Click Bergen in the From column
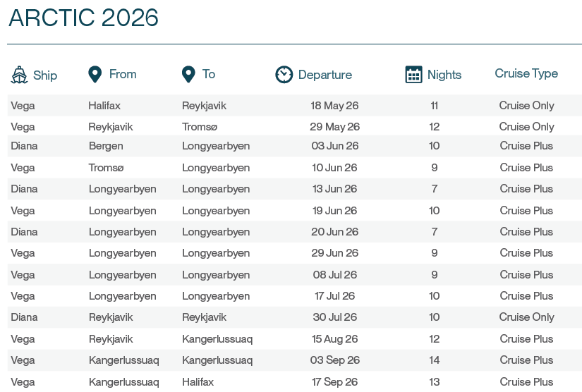The image size is (582, 392). pos(106,146)
